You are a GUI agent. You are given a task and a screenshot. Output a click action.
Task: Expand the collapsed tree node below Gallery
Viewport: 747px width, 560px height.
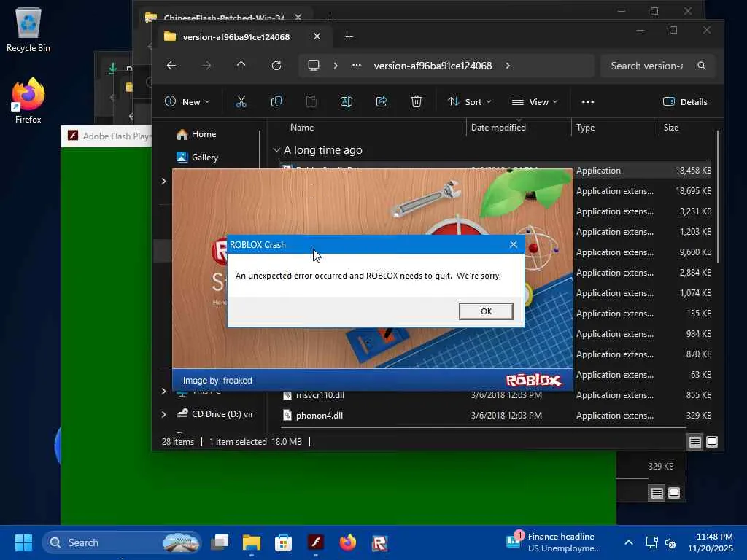(163, 181)
